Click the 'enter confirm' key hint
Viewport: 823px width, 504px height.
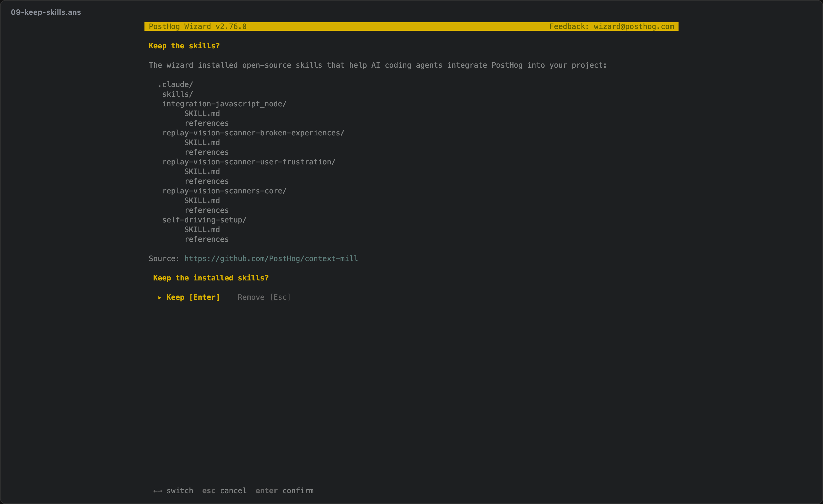[x=285, y=491]
